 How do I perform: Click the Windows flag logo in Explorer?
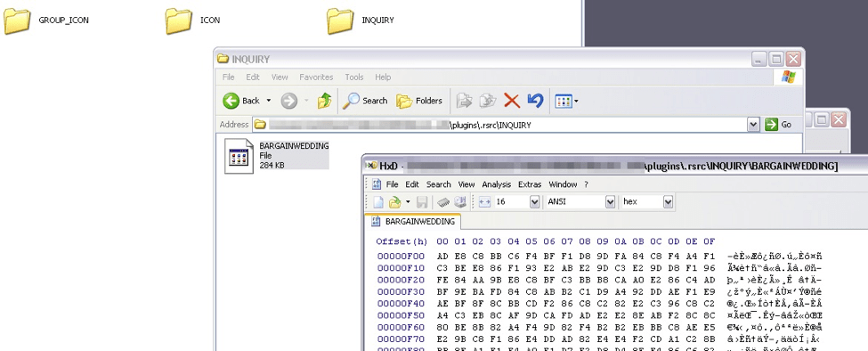coord(788,77)
